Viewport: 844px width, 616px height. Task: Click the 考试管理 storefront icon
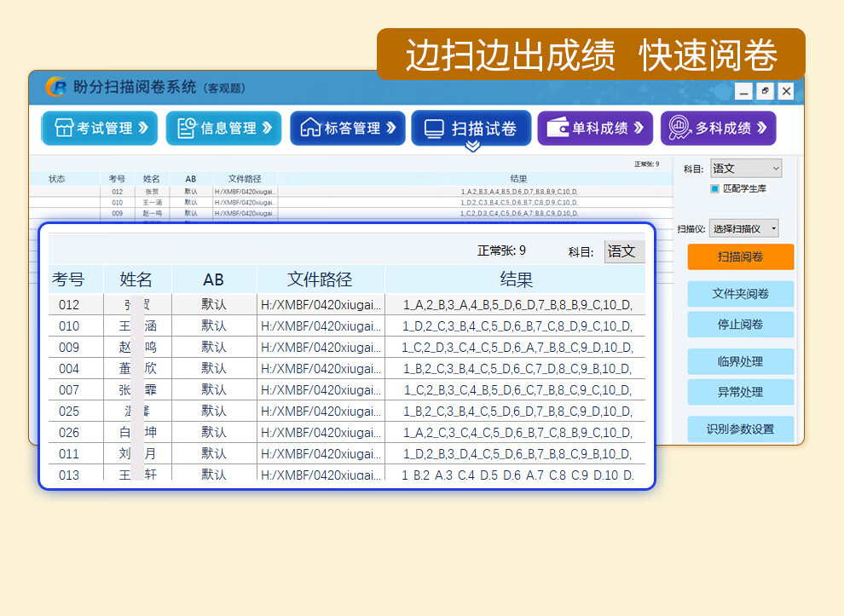[64, 128]
